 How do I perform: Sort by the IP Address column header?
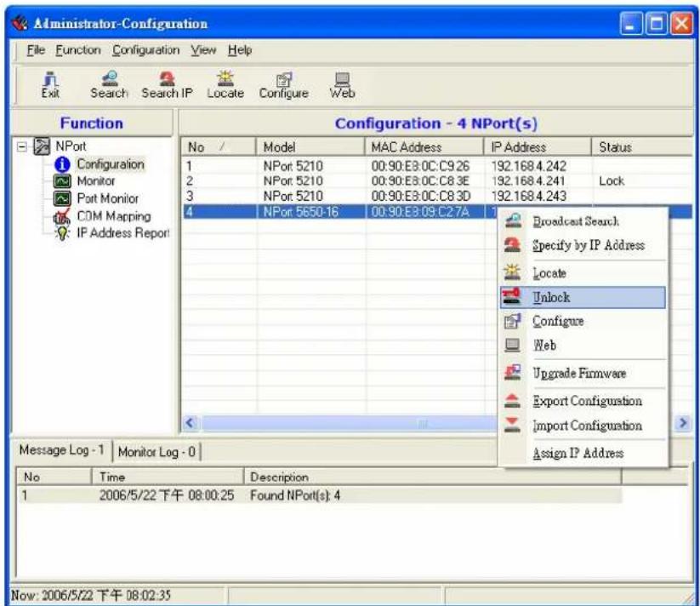[538, 147]
